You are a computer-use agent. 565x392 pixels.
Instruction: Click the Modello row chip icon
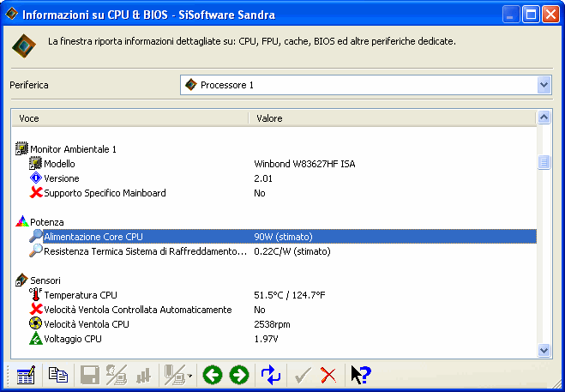(x=35, y=163)
